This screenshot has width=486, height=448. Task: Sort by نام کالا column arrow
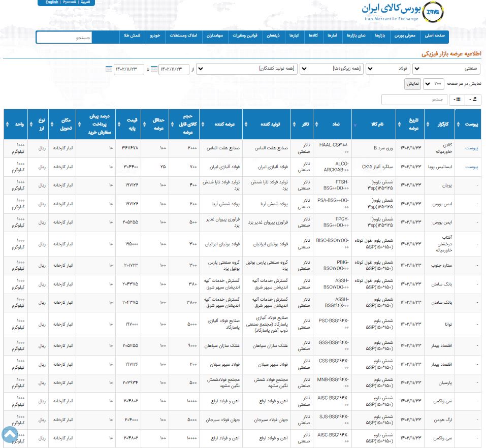[x=355, y=125]
